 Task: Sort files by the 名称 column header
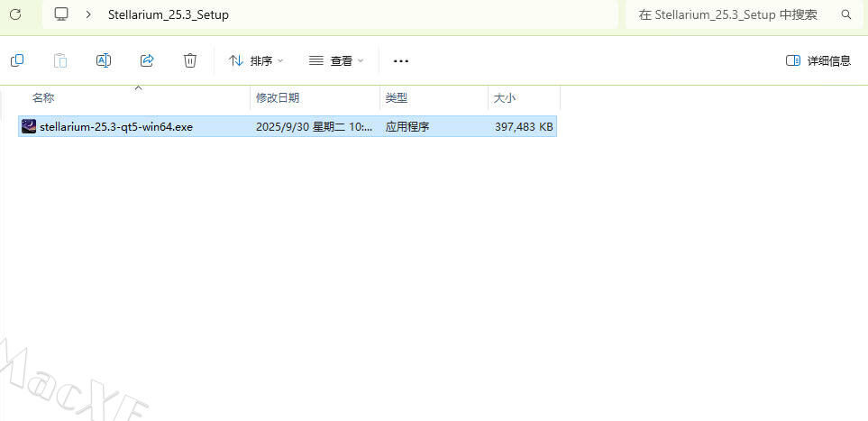43,97
